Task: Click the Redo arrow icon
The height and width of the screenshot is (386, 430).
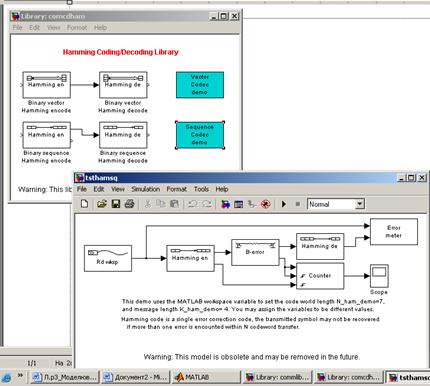Action: click(207, 204)
